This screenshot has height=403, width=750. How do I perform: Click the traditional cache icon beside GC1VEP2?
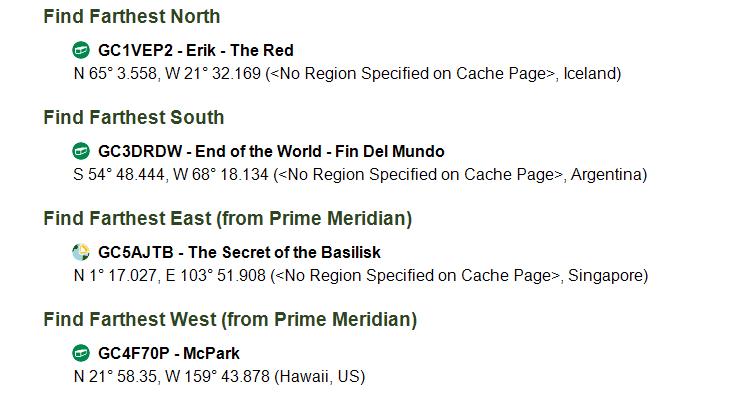[81, 50]
